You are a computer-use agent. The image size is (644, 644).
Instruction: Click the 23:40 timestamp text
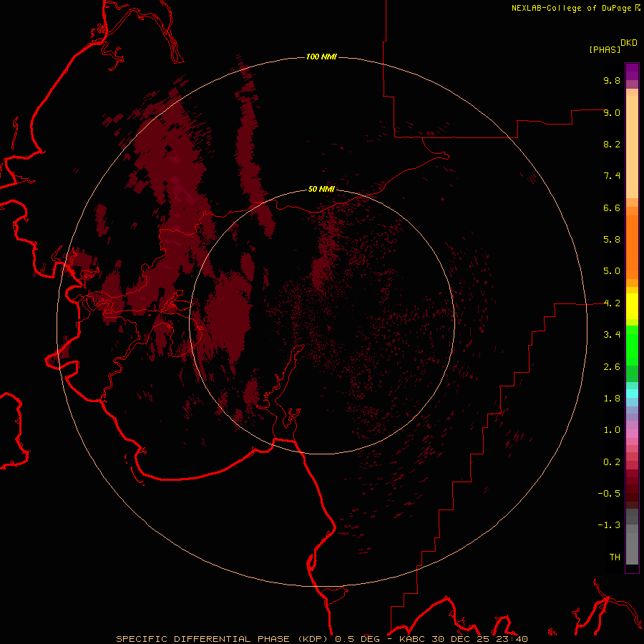(511, 639)
